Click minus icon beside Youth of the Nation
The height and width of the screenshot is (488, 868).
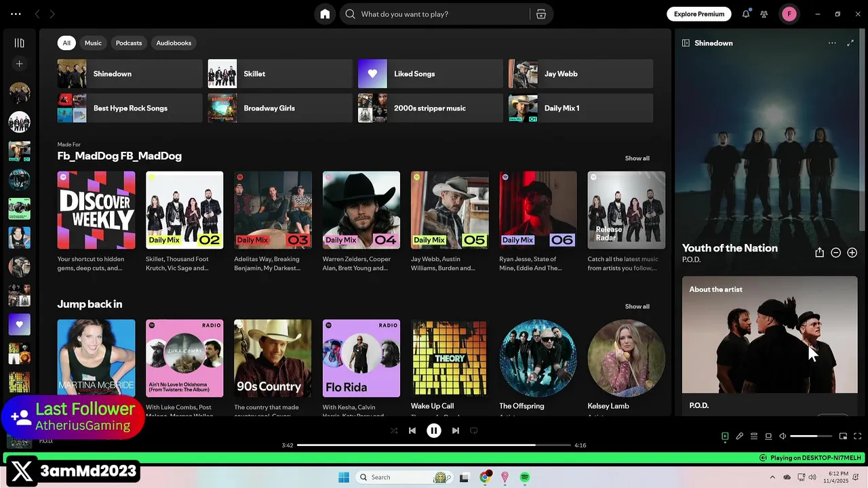point(835,252)
